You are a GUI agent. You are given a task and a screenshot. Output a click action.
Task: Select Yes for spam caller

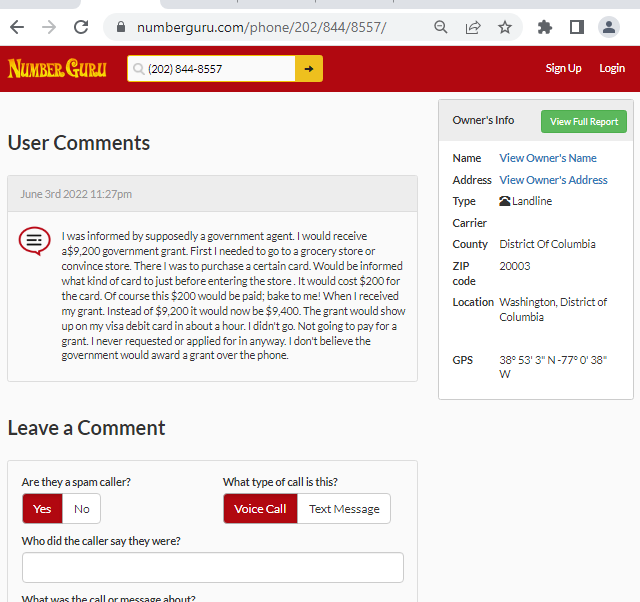tap(42, 509)
